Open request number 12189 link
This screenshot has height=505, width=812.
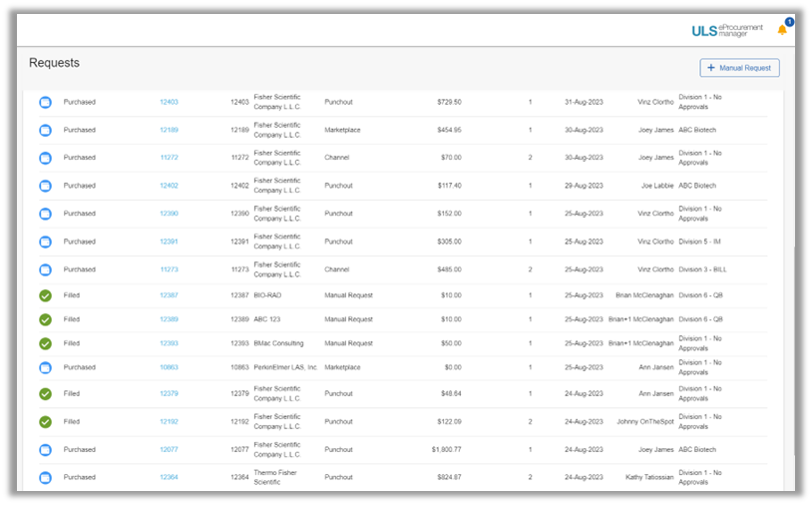tap(169, 130)
